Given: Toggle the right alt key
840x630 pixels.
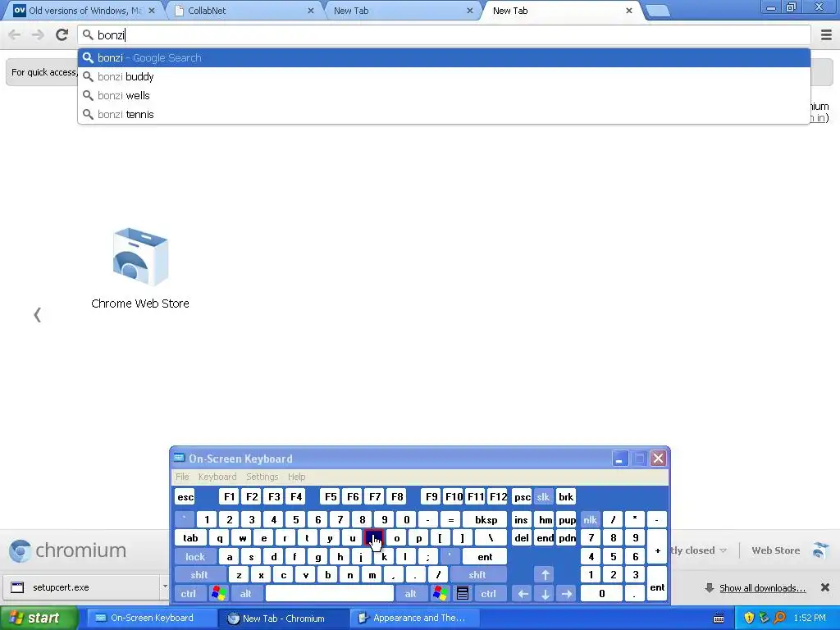Looking at the screenshot, I should point(411,594).
